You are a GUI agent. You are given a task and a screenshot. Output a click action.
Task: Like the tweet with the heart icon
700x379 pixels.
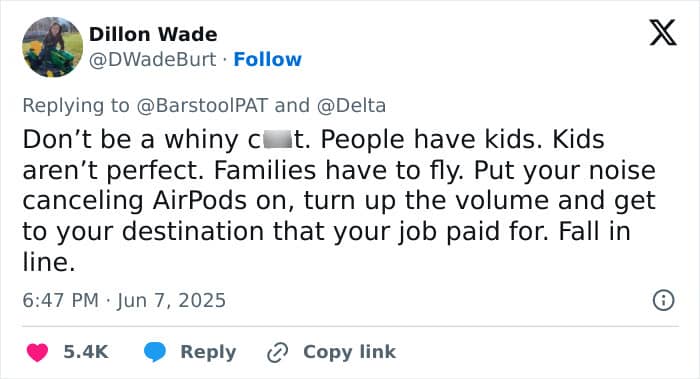[x=37, y=352]
